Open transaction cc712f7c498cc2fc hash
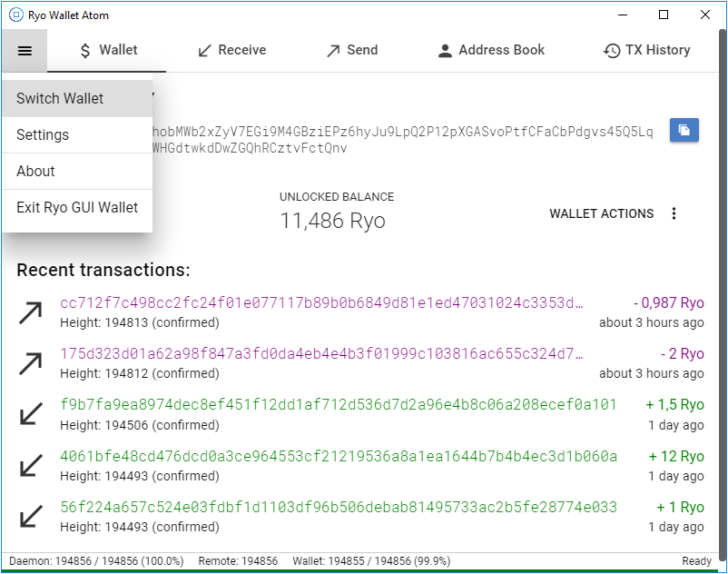728x574 pixels. coord(321,302)
